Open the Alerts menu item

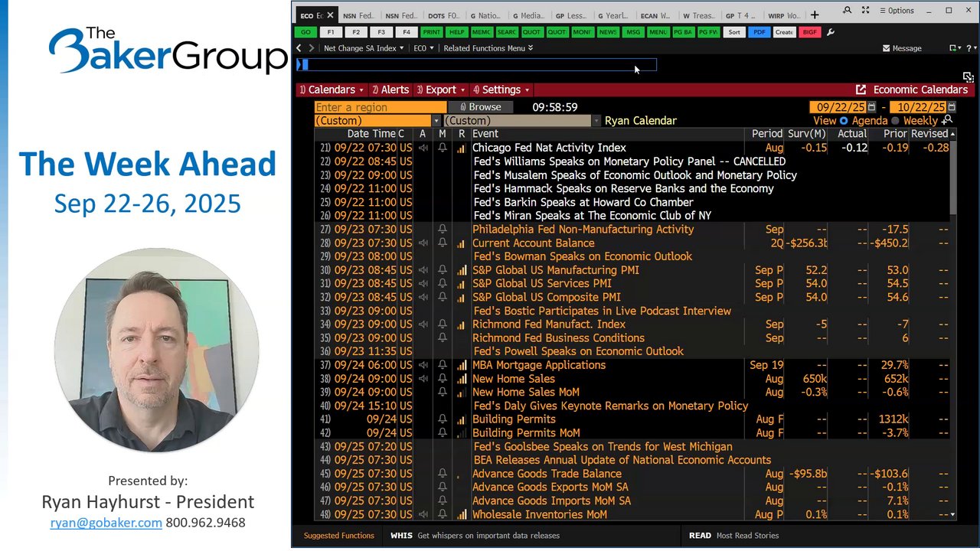[390, 90]
